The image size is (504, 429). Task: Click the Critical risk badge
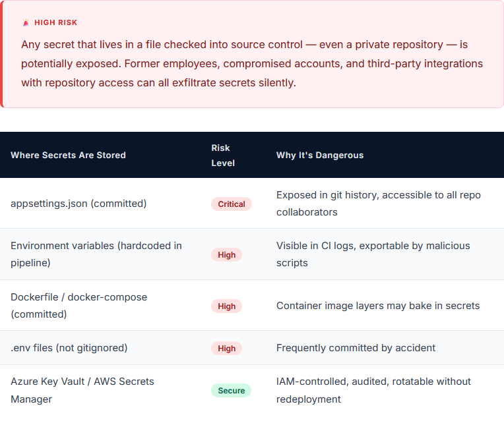[231, 204]
